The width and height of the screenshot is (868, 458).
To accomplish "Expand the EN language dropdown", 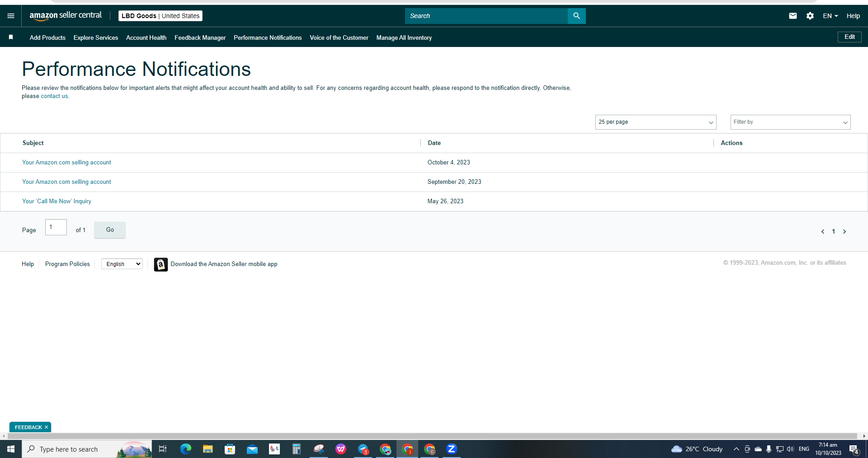I will [x=830, y=16].
